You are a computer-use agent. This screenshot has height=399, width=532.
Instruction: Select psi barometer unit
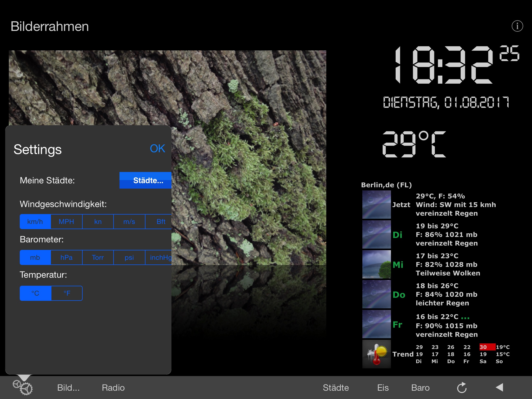(x=129, y=257)
